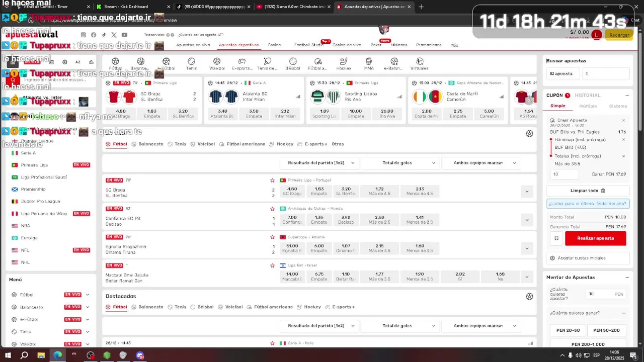Open the YouTube social icon in header
Viewport: 644px width, 362px height.
(124, 35)
